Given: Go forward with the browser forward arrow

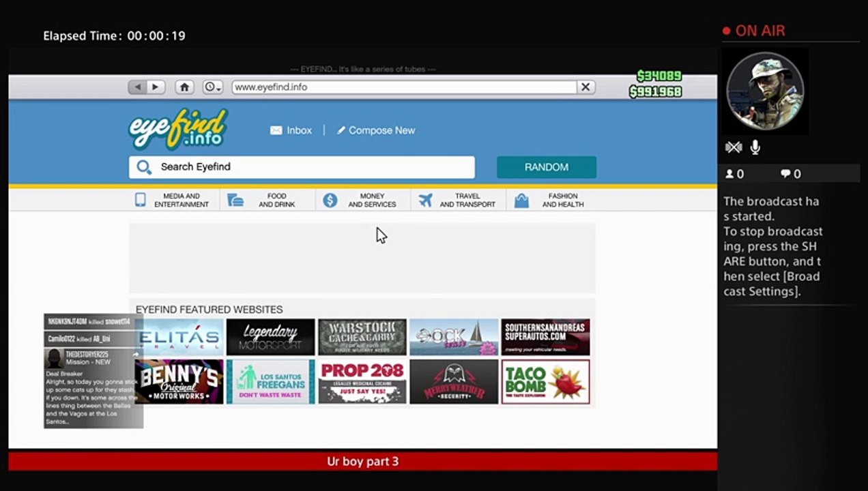Looking at the screenshot, I should [156, 87].
